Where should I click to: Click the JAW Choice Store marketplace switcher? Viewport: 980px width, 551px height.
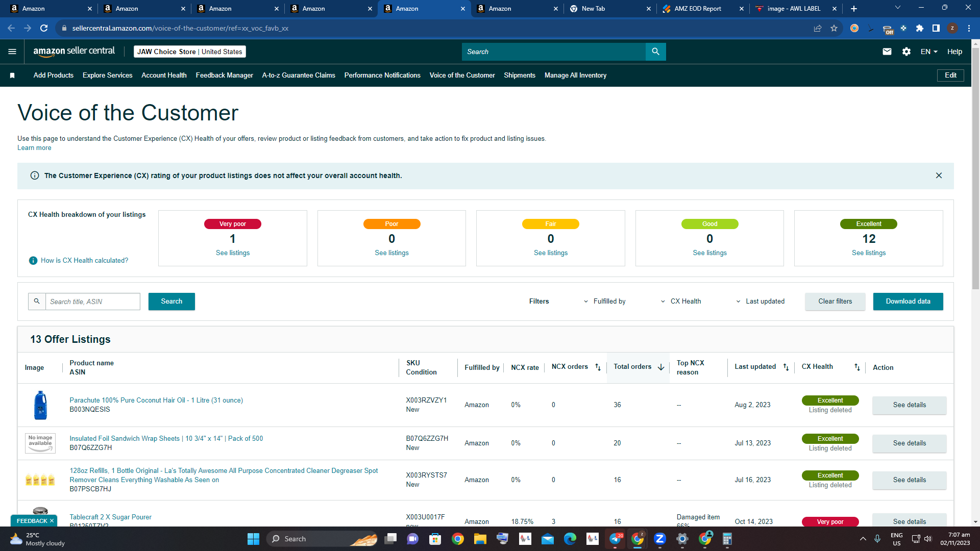coord(190,52)
